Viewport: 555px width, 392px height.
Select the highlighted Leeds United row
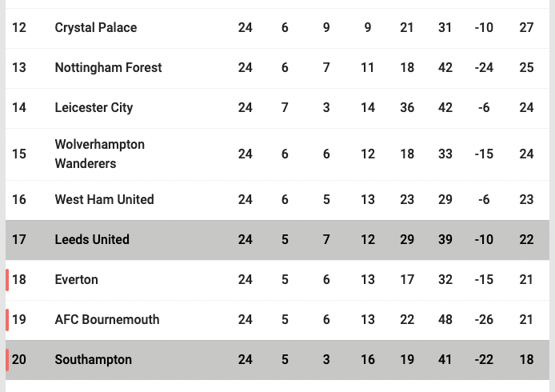277,240
